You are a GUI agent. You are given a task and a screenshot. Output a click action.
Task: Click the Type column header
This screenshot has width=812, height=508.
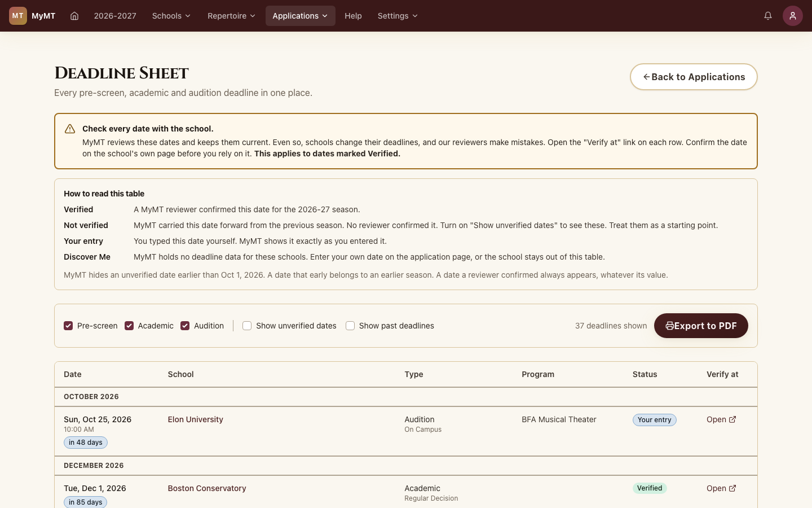click(x=414, y=374)
